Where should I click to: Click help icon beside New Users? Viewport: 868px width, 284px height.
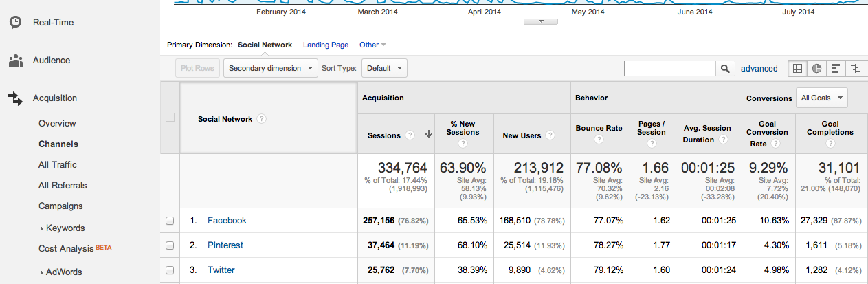[550, 135]
